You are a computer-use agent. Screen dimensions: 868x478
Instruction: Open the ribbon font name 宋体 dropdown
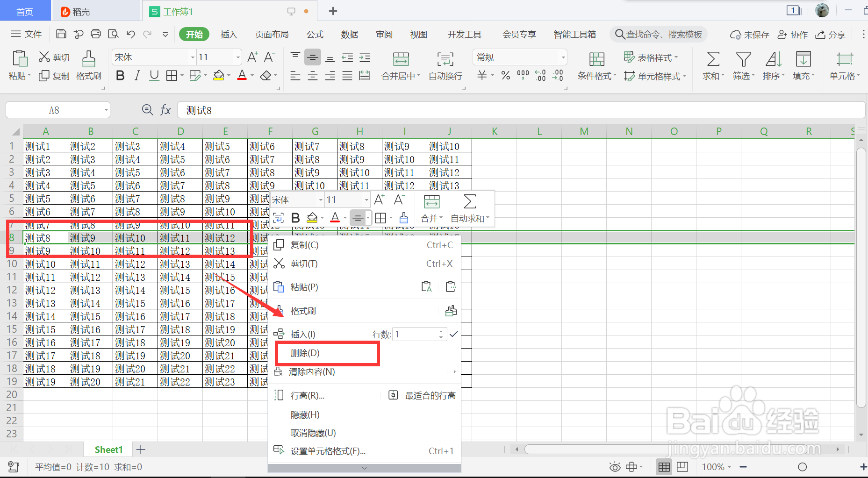193,57
